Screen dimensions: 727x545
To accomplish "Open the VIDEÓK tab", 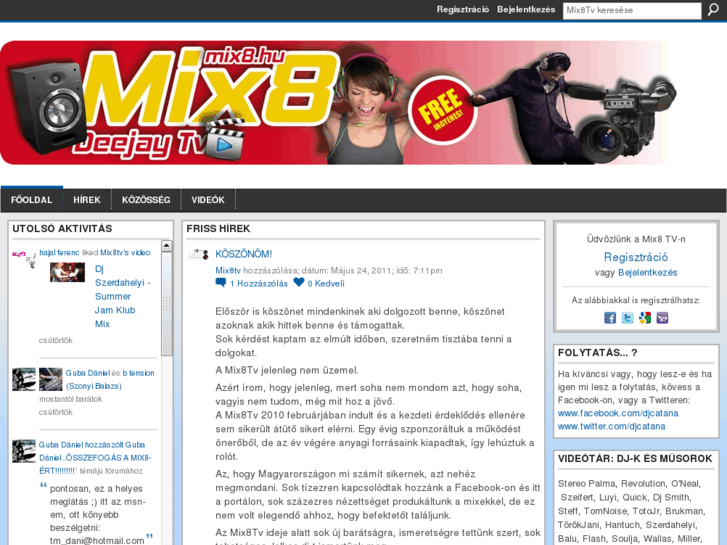I will click(208, 200).
